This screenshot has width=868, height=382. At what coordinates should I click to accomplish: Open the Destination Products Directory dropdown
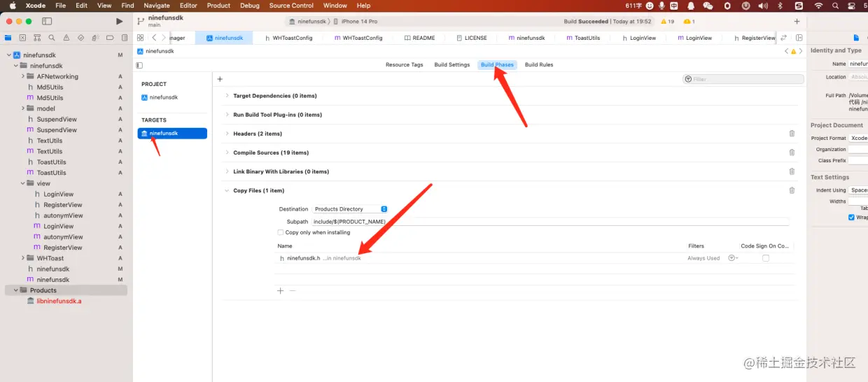(350, 209)
